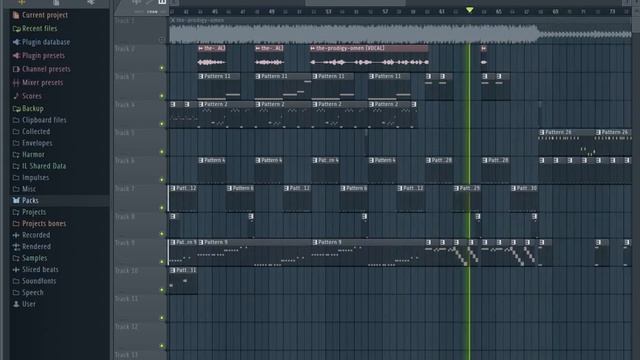Jump to bar 57 on the timeline ruler

pyautogui.click(x=385, y=12)
